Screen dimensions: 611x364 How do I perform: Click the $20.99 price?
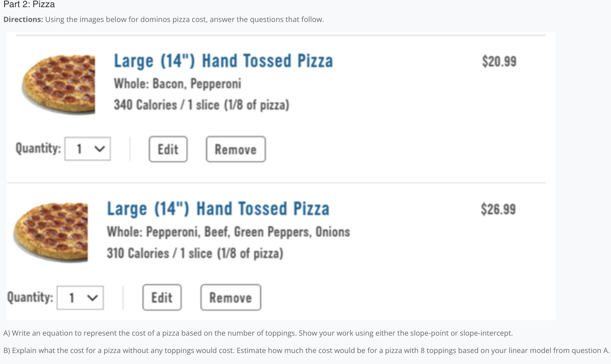click(499, 62)
